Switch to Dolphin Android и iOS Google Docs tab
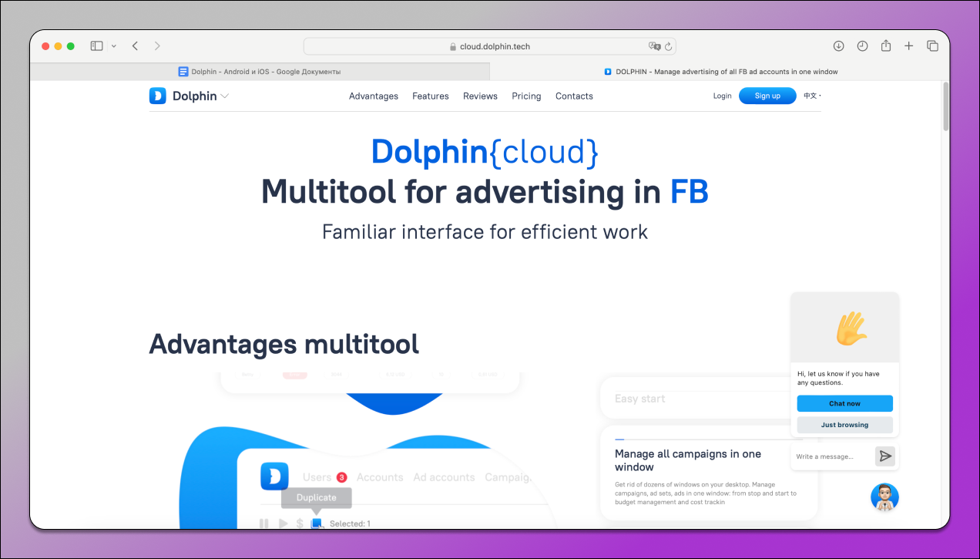This screenshot has width=980, height=559. [260, 72]
